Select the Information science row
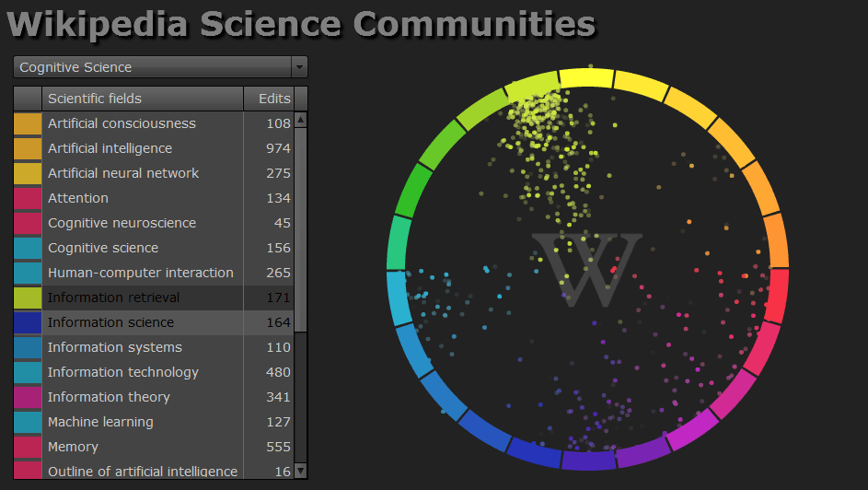 coord(154,322)
